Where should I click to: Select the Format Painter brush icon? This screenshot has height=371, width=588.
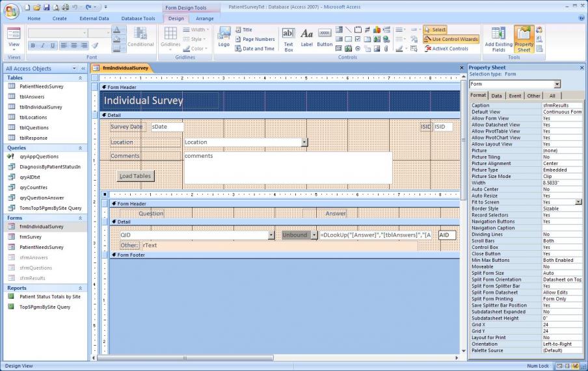pyautogui.click(x=95, y=45)
